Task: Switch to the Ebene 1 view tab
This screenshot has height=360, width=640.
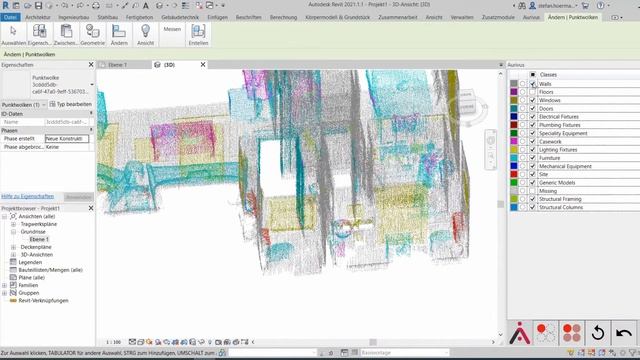Action: coord(118,65)
